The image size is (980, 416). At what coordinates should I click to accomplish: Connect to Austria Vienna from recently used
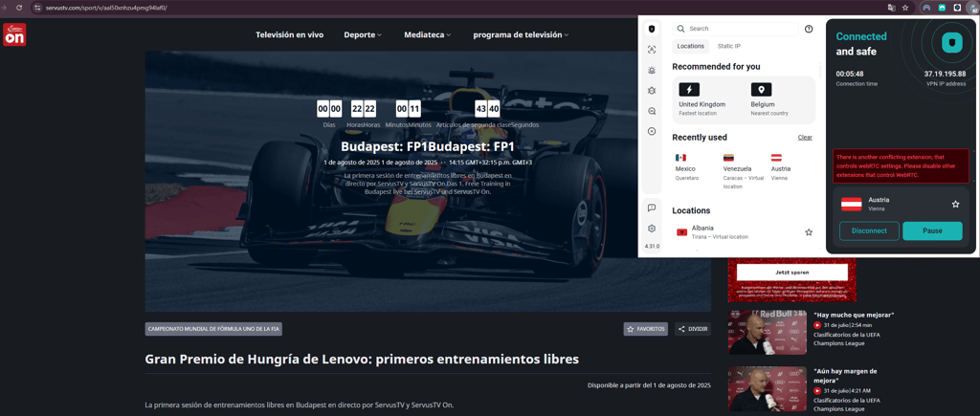click(x=781, y=167)
